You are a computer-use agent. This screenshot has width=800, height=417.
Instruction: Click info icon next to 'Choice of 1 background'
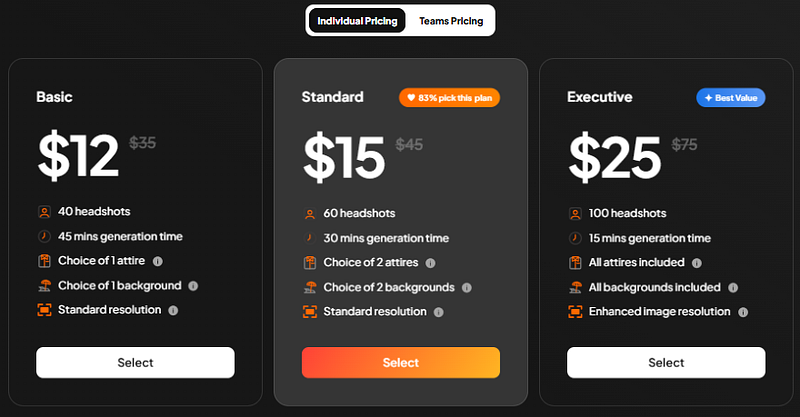click(193, 286)
